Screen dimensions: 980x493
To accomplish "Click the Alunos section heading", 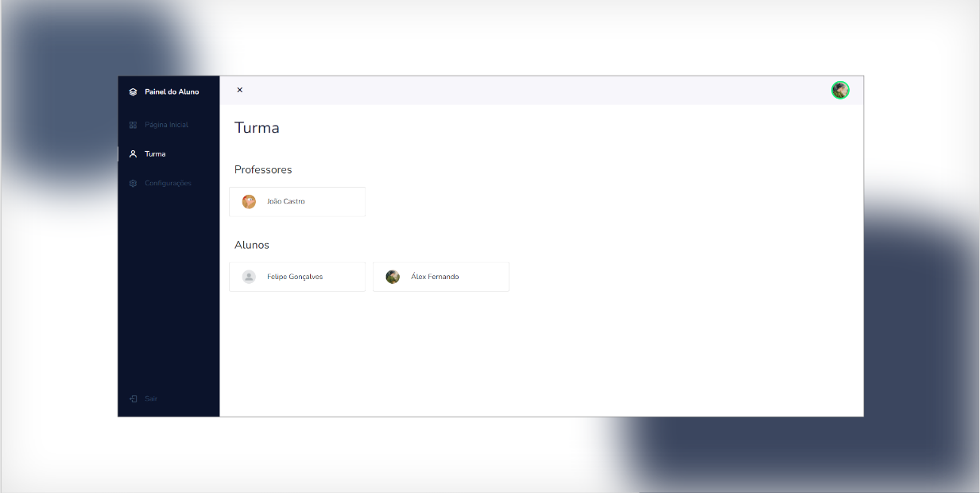I will click(252, 245).
